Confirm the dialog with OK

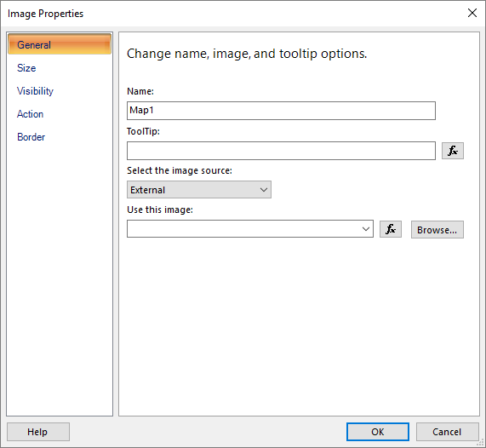point(378,432)
